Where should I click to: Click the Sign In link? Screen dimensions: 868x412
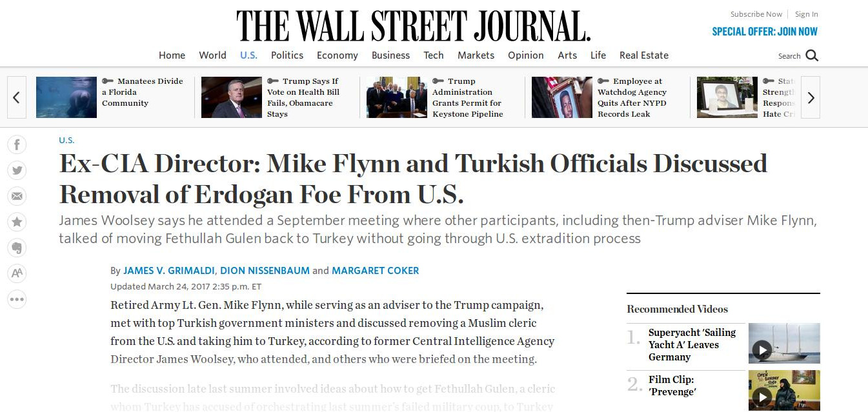[806, 14]
